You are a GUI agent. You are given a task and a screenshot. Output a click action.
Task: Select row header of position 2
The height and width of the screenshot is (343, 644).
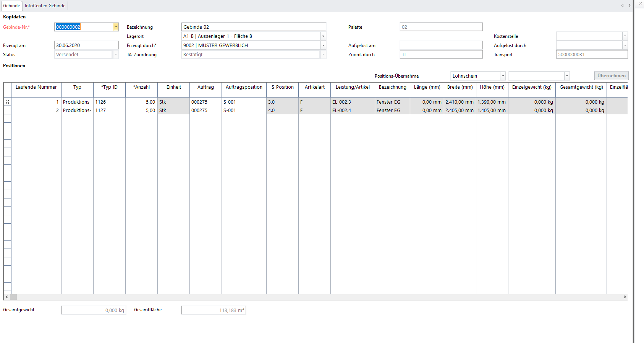pos(7,111)
